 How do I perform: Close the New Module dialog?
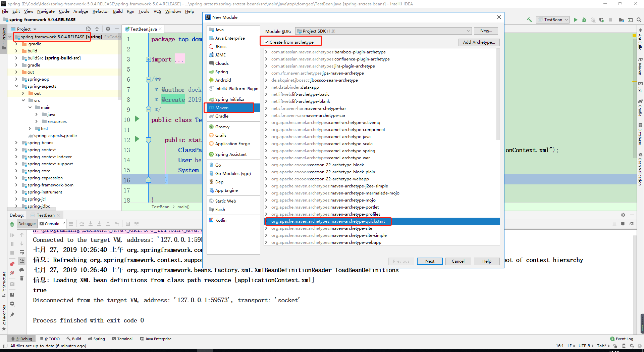point(499,17)
